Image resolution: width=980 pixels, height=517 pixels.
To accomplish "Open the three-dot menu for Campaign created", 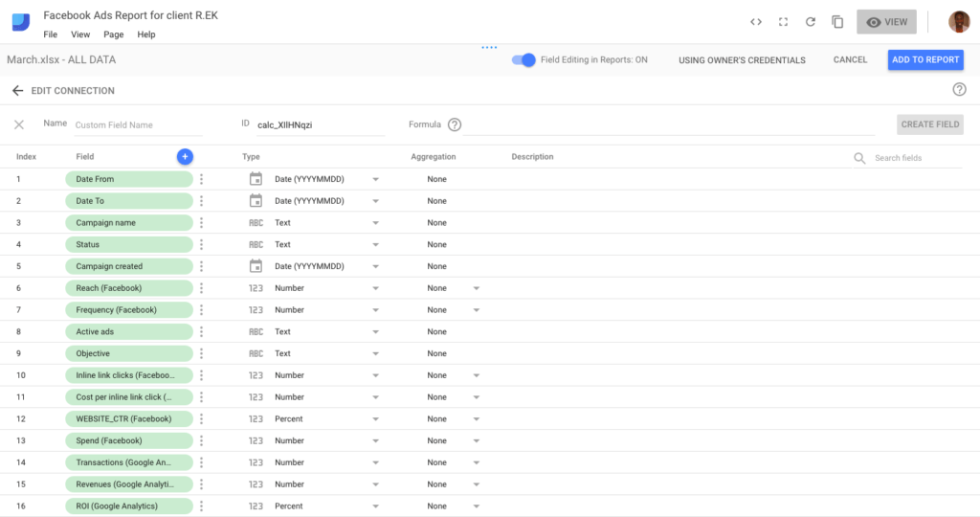I will pyautogui.click(x=201, y=266).
